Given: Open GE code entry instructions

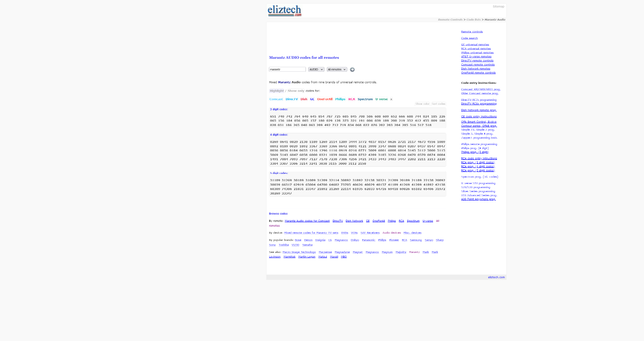Looking at the screenshot, I should coord(479,117).
